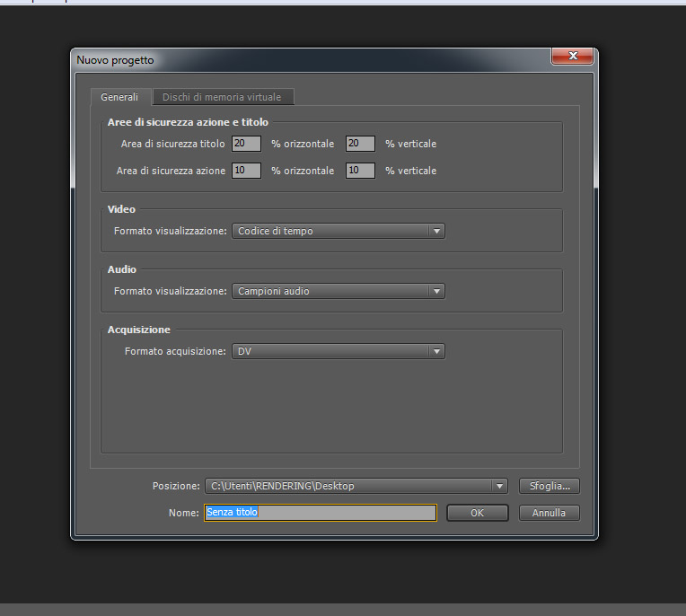The height and width of the screenshot is (616, 686).
Task: Open the Dischi di memoria virtuale tab
Action: (223, 97)
